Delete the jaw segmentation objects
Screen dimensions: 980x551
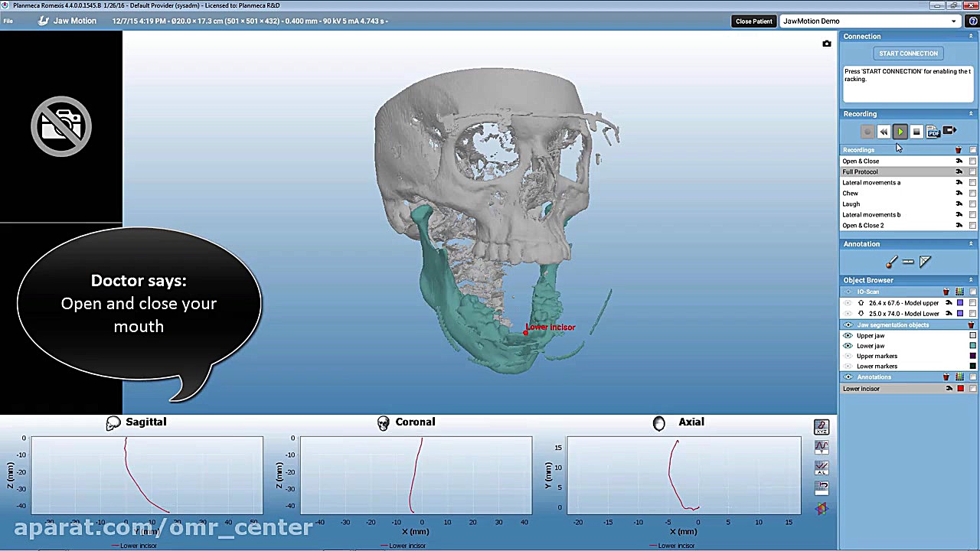972,325
